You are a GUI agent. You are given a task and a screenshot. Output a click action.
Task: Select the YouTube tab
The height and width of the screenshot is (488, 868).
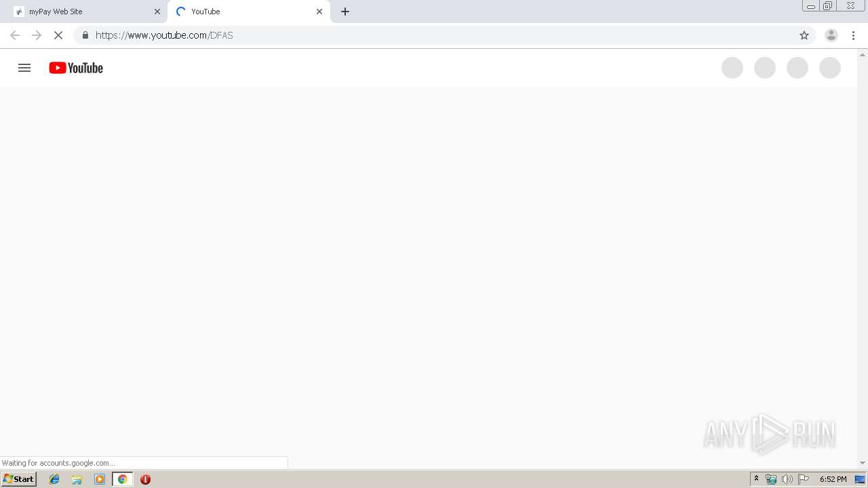tap(249, 12)
